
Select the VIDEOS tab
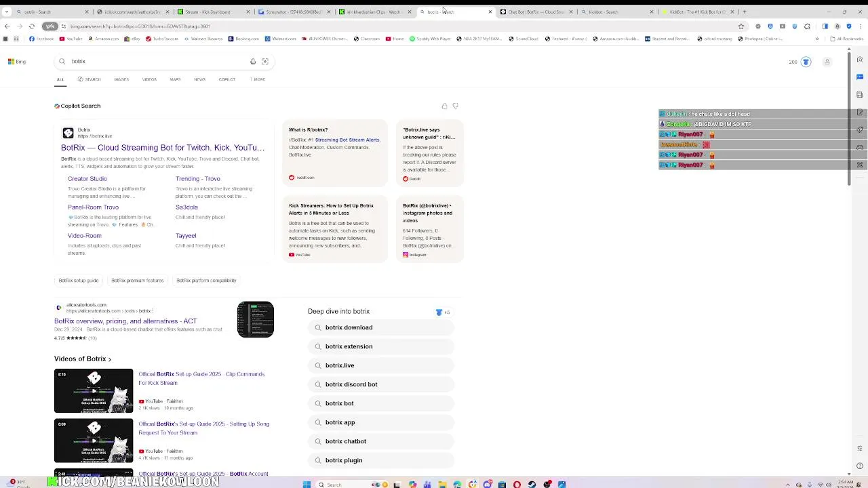pyautogui.click(x=149, y=79)
